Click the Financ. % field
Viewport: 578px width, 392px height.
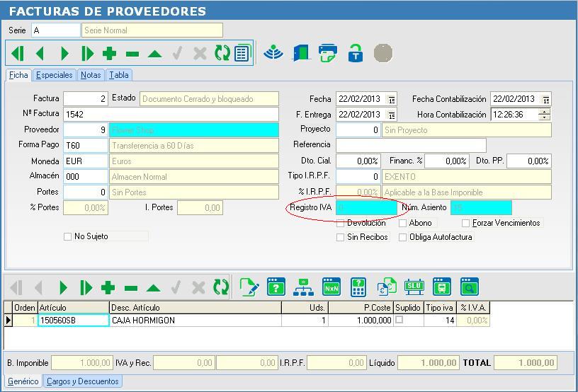447,161
